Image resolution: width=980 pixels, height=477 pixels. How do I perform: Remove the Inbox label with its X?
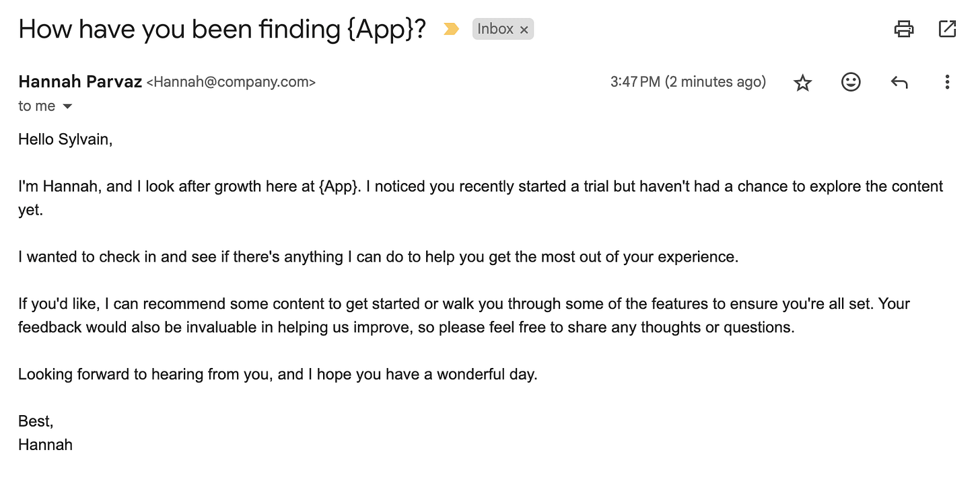[524, 30]
